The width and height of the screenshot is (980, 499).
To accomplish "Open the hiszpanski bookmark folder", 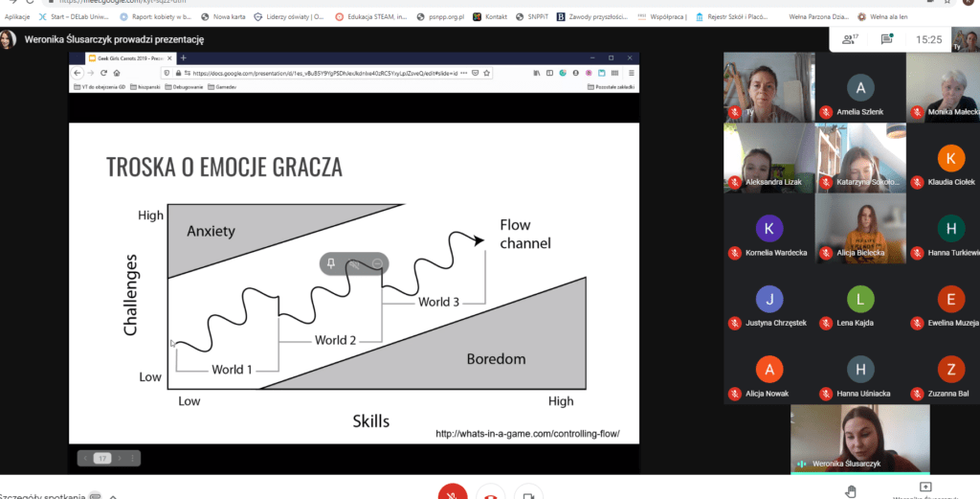I will coord(145,87).
